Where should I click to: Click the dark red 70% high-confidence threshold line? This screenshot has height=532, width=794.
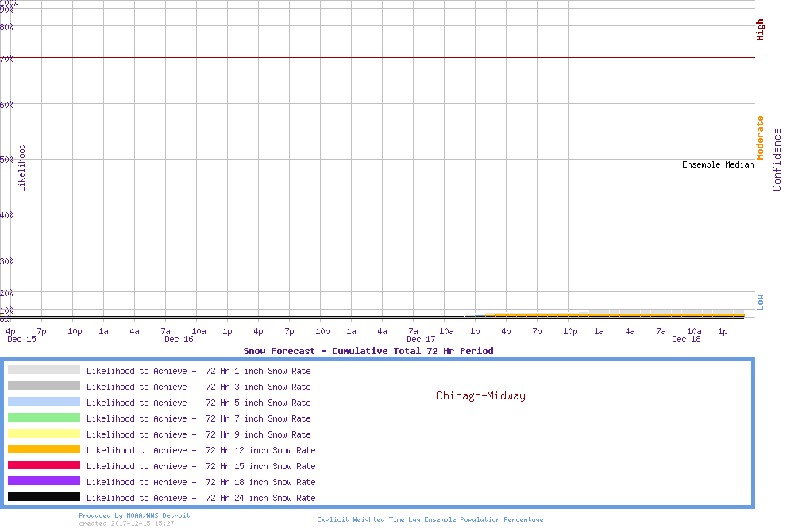coord(377,58)
